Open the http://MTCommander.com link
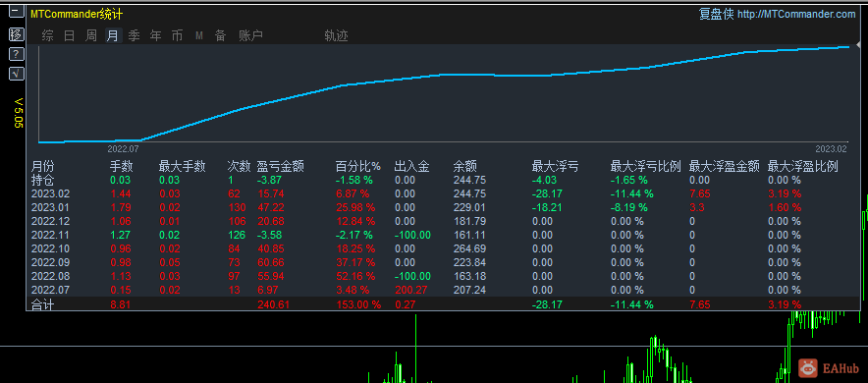868x383 pixels. tap(796, 15)
